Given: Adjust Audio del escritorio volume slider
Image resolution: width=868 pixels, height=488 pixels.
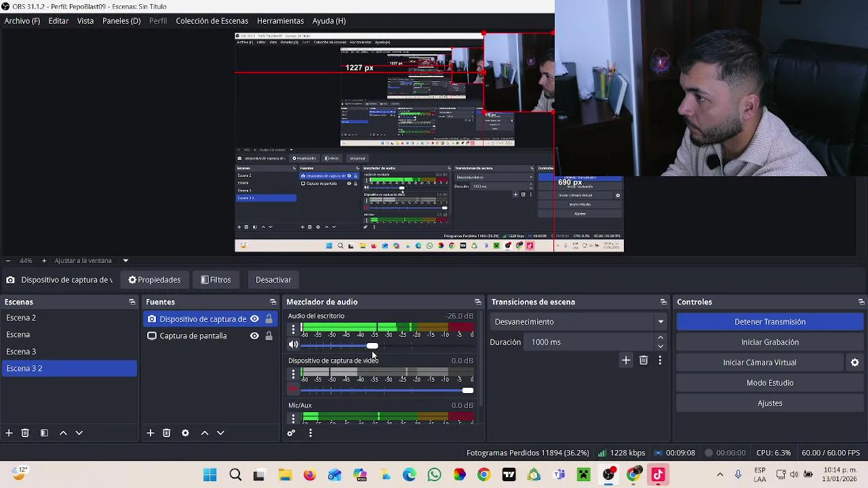Looking at the screenshot, I should 372,346.
